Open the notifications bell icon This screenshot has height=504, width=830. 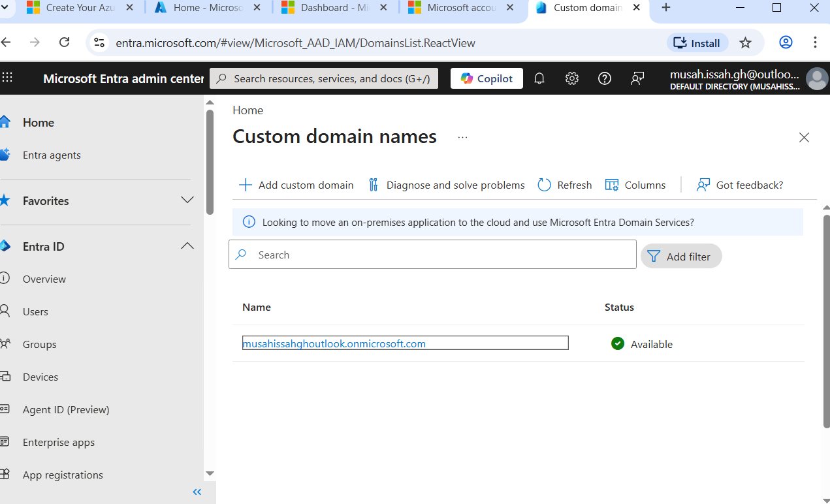point(539,78)
